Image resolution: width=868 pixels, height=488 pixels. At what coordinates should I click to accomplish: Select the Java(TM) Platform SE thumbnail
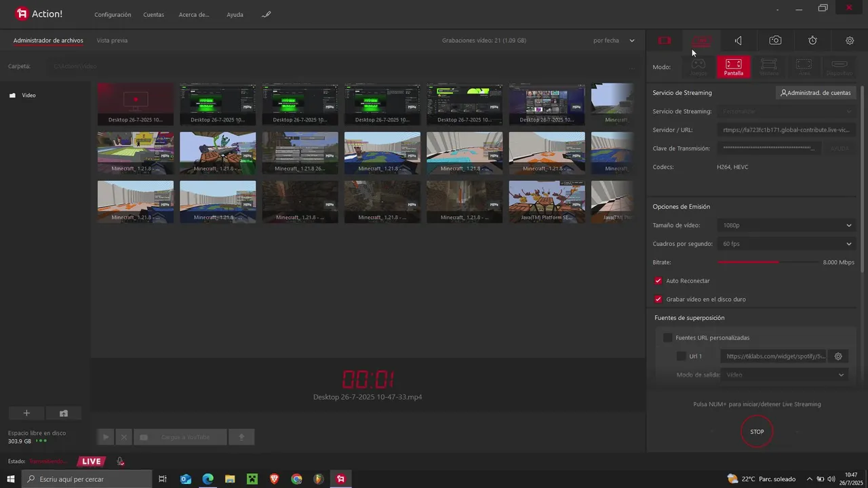click(x=547, y=202)
